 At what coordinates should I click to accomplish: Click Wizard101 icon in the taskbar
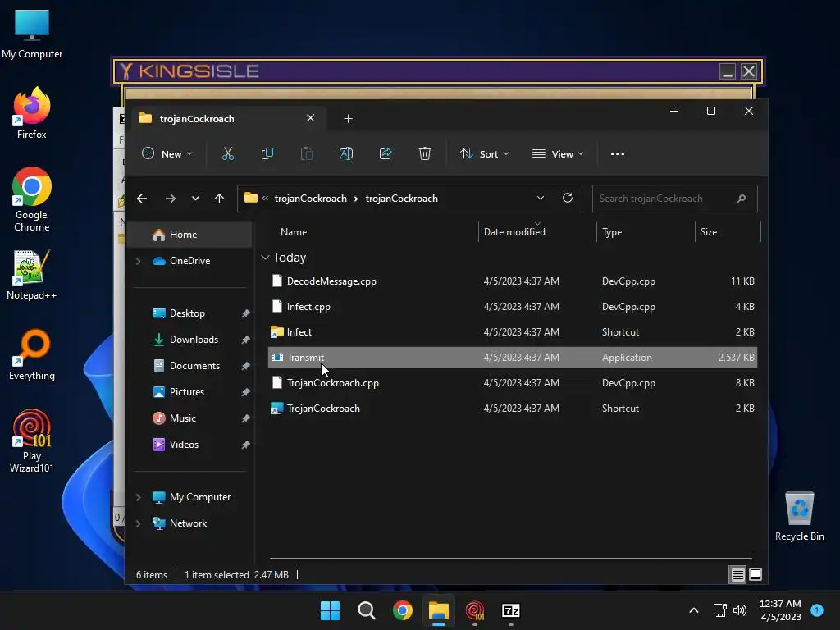pyautogui.click(x=475, y=610)
